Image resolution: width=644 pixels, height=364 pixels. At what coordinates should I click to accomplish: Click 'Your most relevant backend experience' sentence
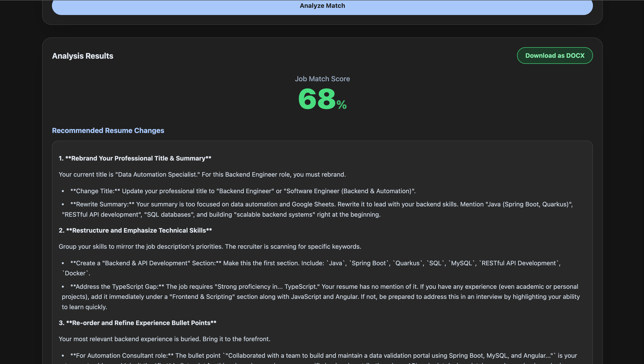[164, 339]
